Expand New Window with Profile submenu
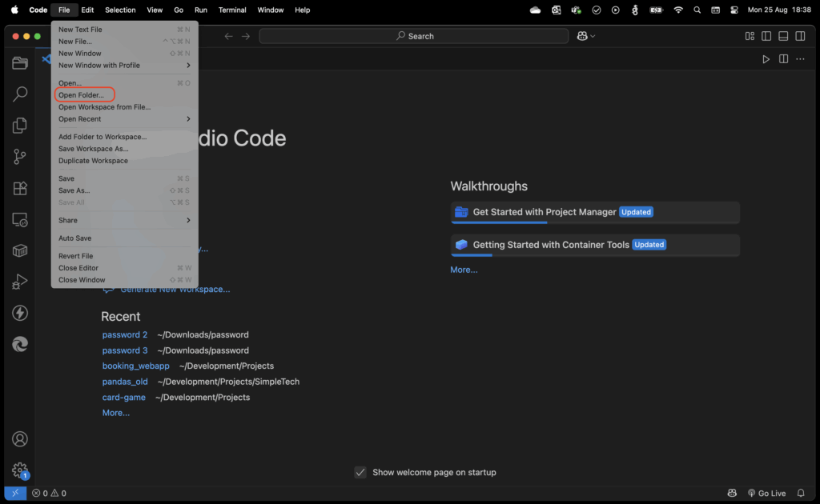The image size is (820, 504). click(x=124, y=66)
